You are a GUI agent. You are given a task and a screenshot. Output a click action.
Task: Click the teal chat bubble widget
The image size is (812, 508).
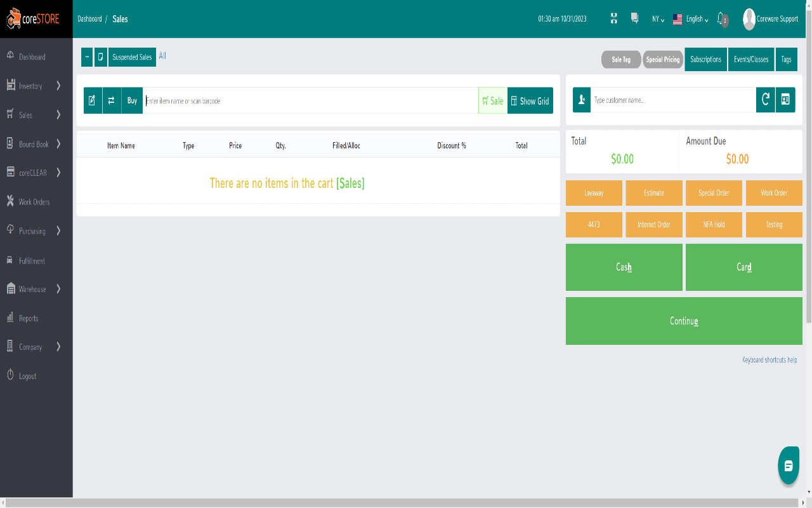click(x=789, y=465)
